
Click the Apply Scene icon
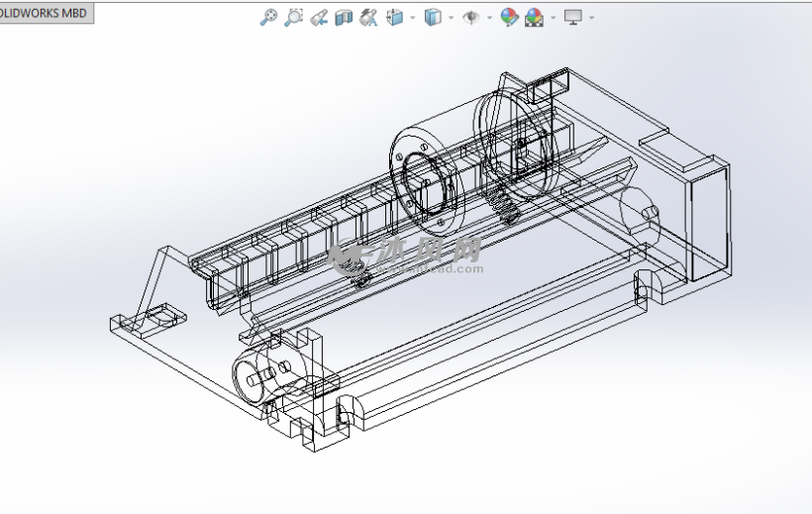[x=535, y=18]
